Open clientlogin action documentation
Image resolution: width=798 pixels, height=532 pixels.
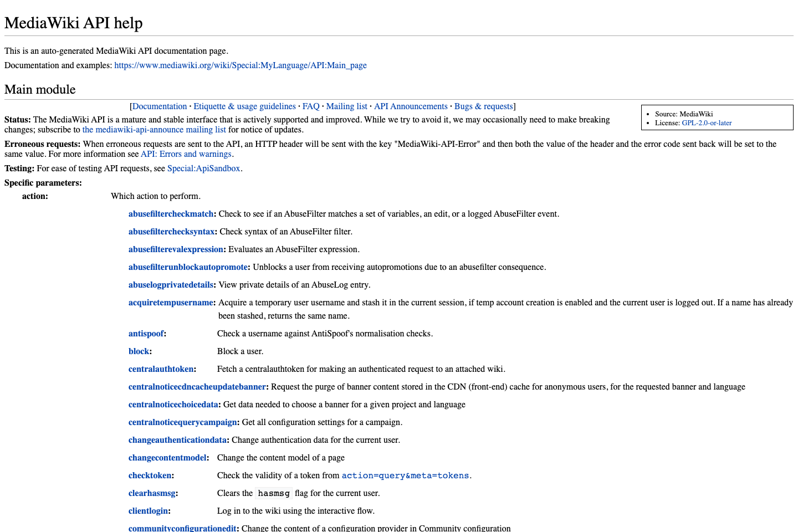point(147,510)
